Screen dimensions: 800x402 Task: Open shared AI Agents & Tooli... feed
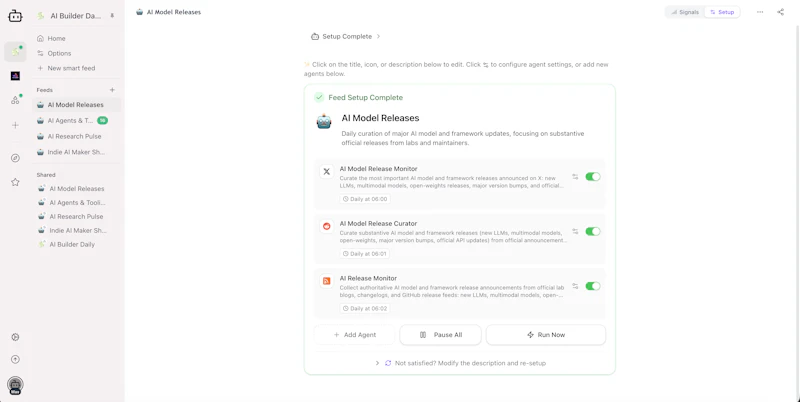pyautogui.click(x=77, y=203)
